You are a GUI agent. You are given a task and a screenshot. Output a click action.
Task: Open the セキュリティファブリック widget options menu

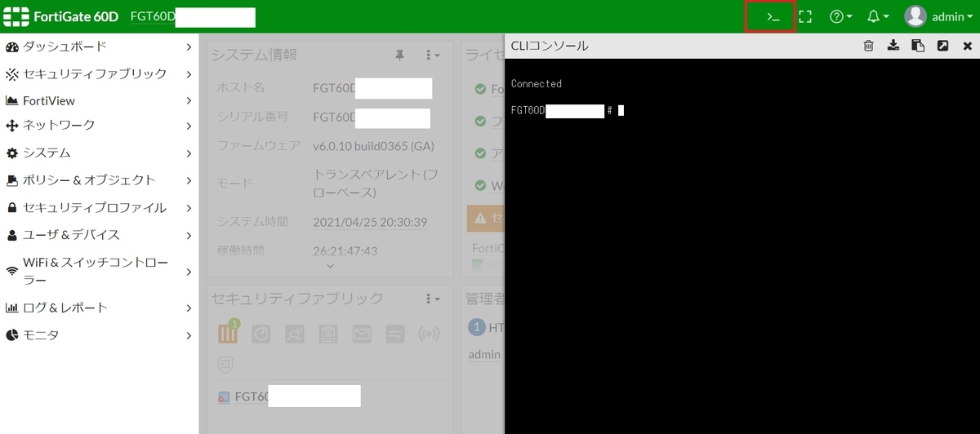pyautogui.click(x=433, y=299)
